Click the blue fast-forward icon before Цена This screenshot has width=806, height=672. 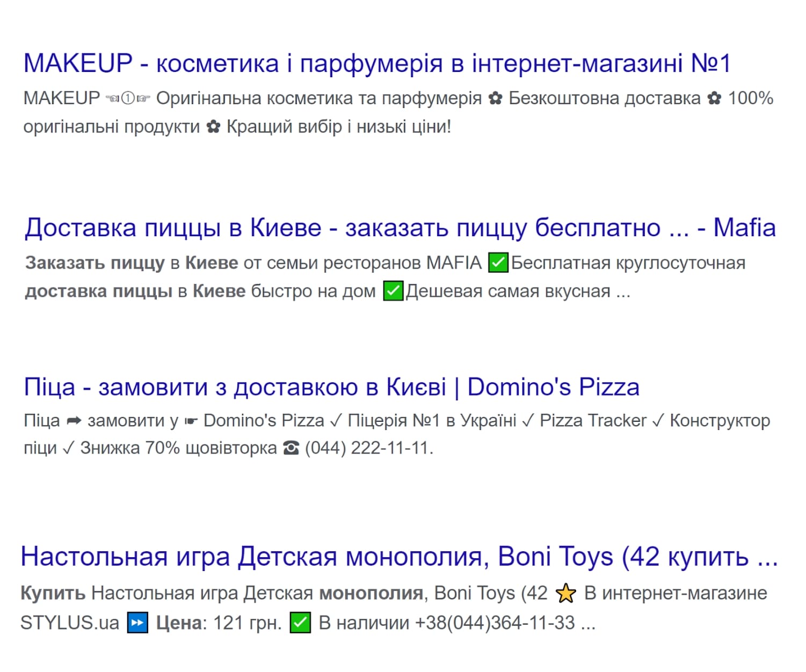tap(137, 623)
